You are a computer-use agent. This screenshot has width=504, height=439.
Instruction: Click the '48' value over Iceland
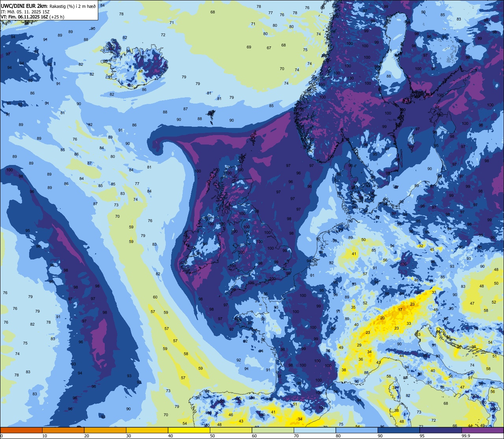point(141,71)
